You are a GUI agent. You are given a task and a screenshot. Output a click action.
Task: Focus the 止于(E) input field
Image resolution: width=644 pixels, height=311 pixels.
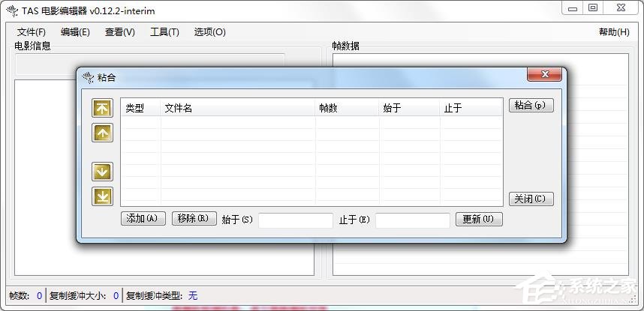[x=413, y=220]
